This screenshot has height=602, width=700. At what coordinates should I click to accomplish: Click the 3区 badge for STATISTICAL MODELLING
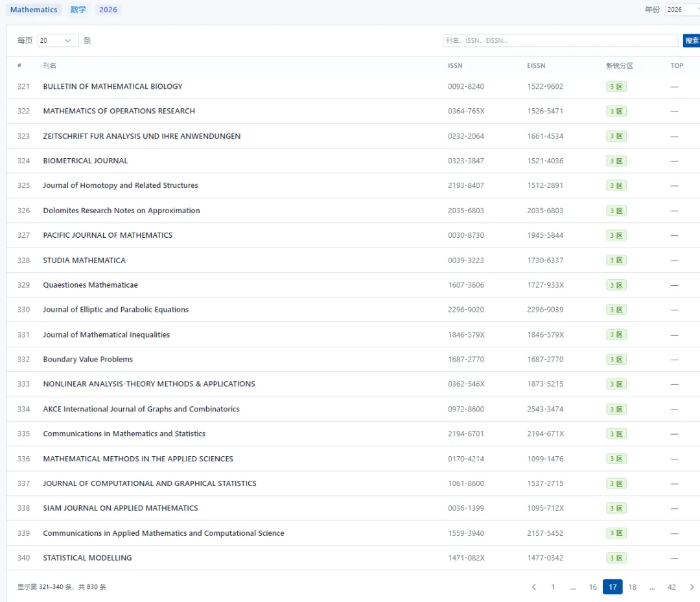616,558
